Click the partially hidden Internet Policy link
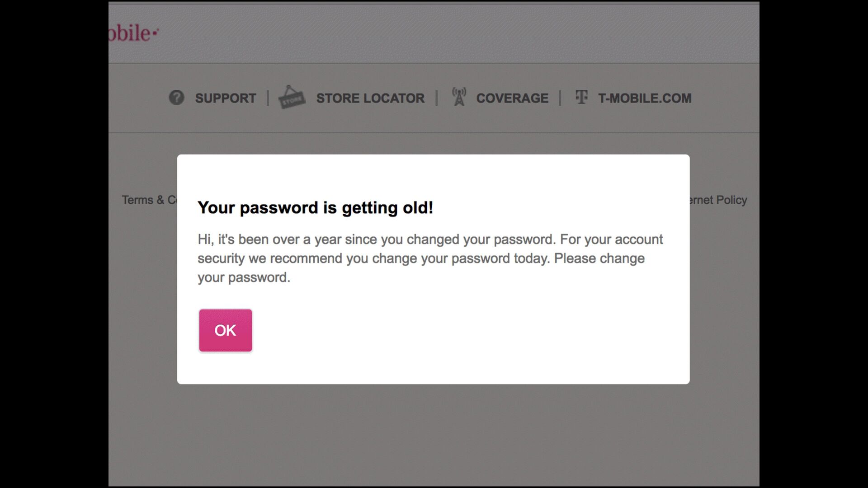 718,200
